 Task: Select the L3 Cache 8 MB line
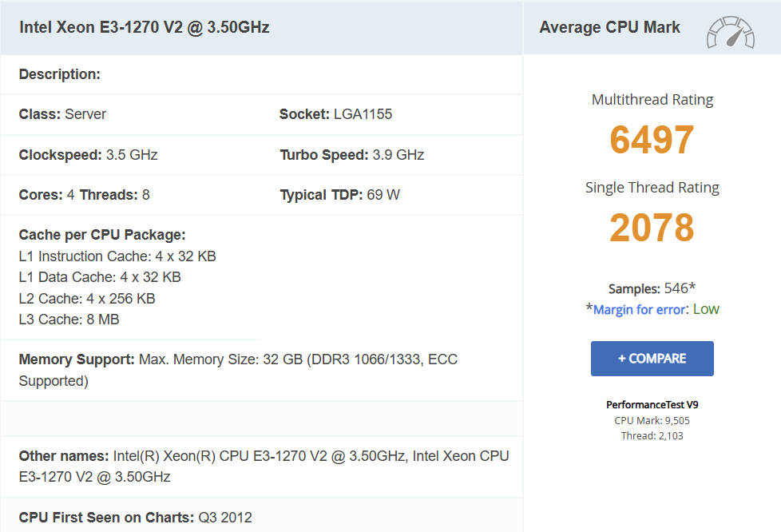[69, 320]
